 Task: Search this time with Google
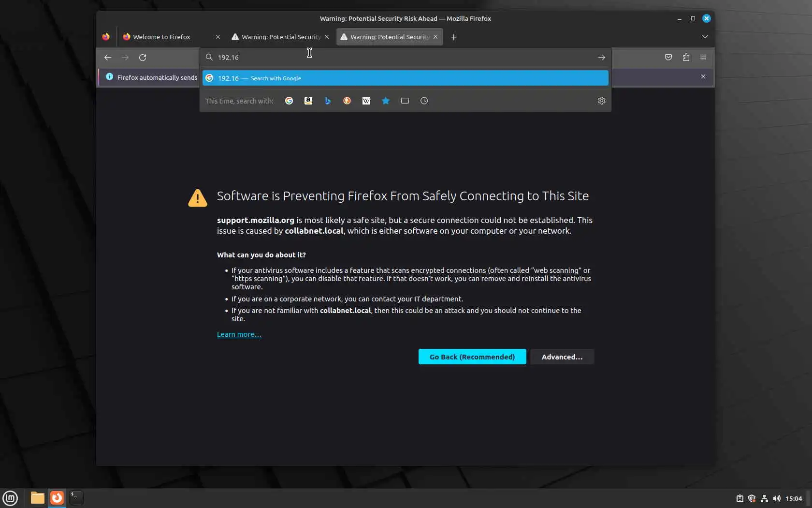coord(289,101)
